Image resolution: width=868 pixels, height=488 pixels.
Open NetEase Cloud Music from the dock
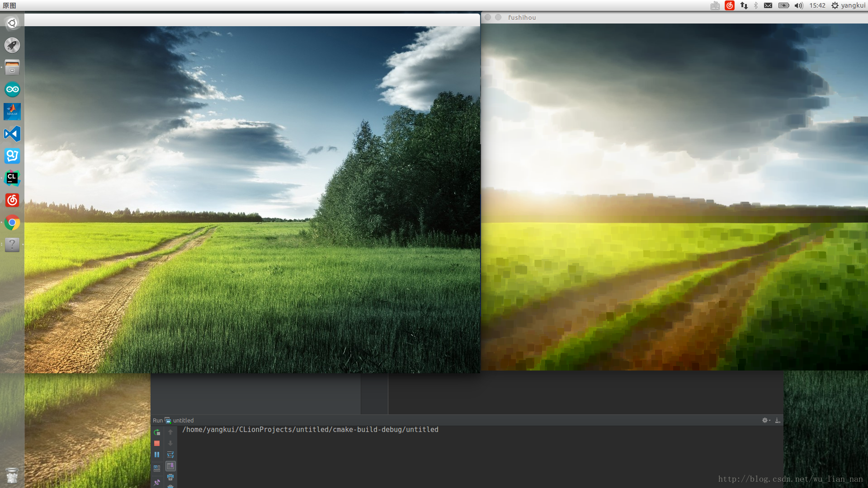click(12, 200)
